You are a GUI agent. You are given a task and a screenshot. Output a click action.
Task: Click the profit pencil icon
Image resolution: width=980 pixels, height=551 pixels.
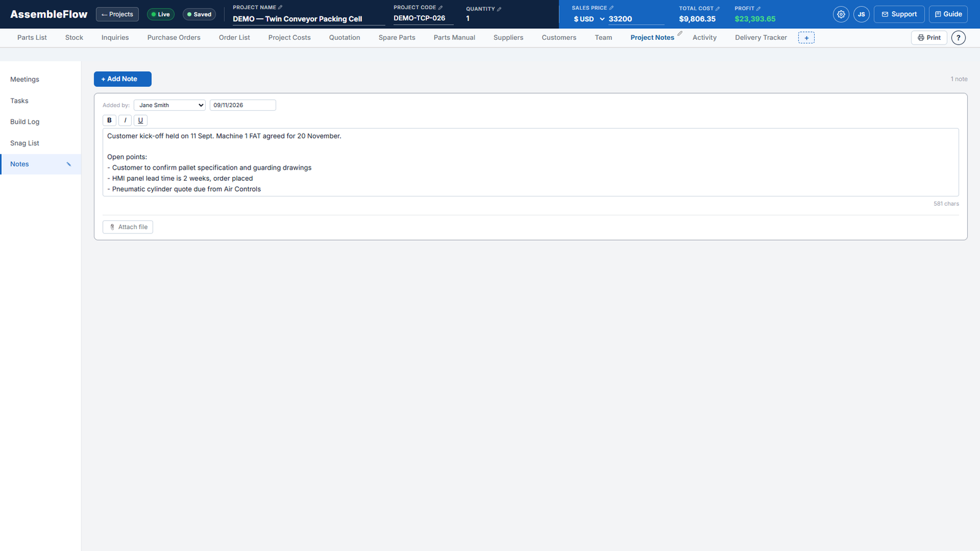click(x=758, y=9)
